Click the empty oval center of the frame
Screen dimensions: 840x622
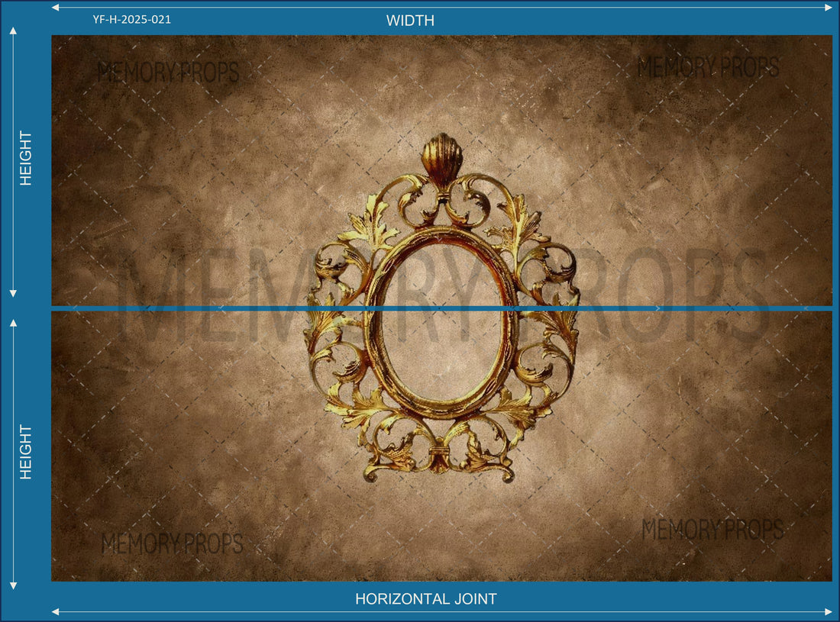click(441, 321)
